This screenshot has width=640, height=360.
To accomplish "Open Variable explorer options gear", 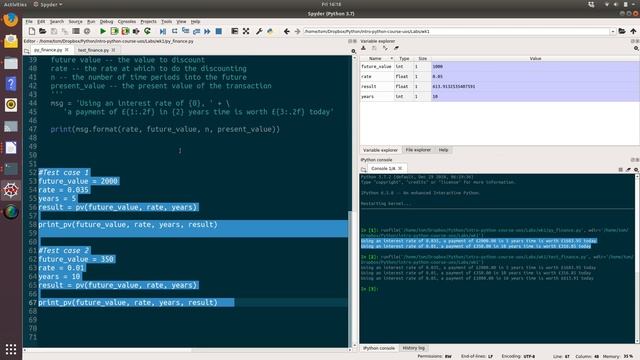I will [x=636, y=48].
